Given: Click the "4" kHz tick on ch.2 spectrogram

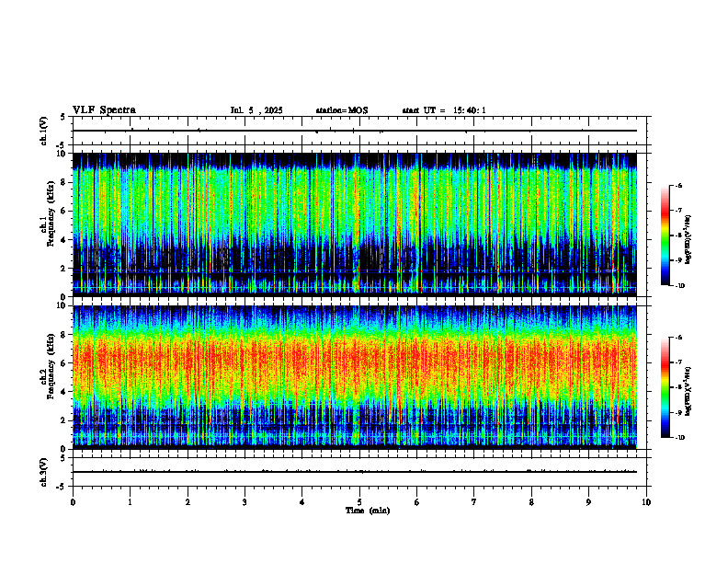Looking at the screenshot, I should (x=64, y=392).
